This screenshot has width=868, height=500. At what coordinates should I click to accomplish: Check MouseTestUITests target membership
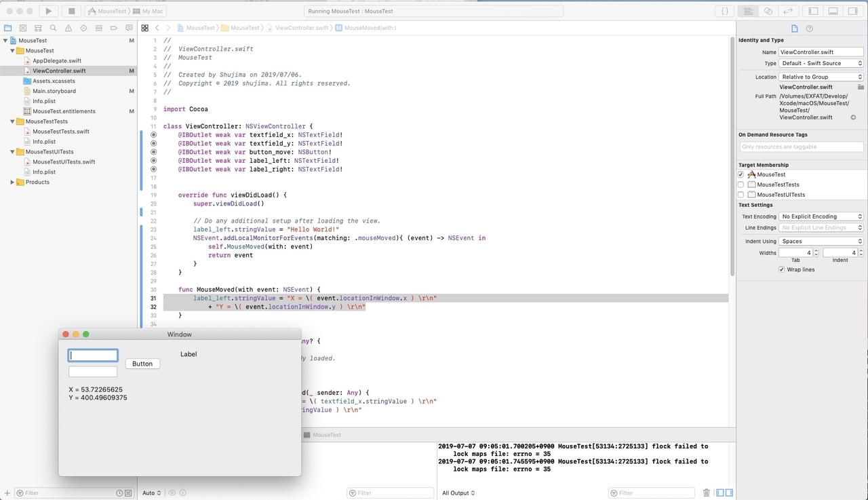[741, 195]
